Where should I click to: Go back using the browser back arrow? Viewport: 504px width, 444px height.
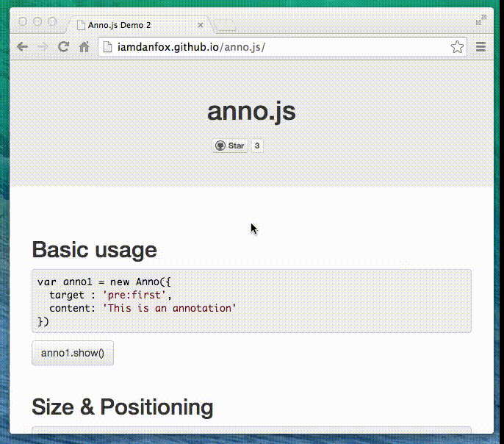point(23,47)
